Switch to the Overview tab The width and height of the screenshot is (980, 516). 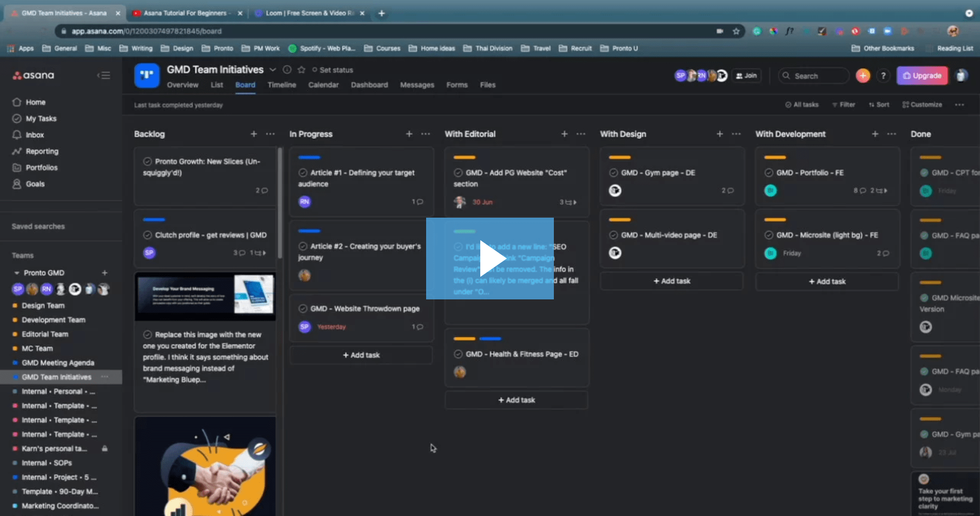[x=182, y=85]
